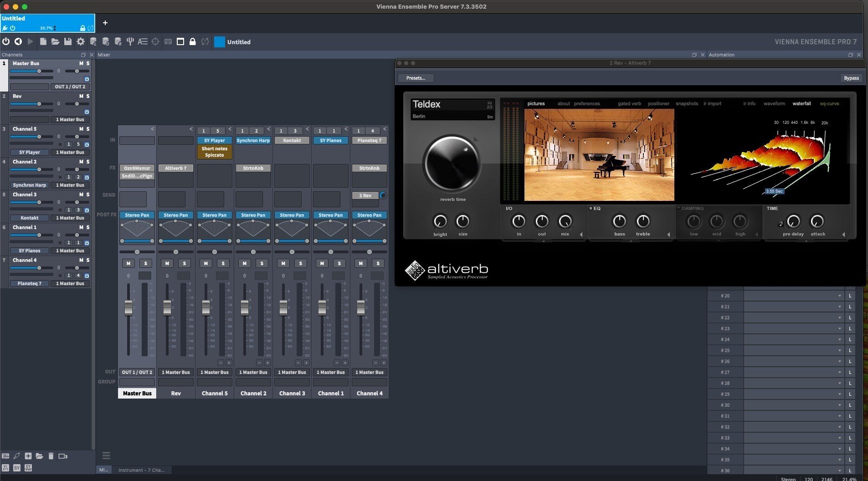Add a new instance with the plus button
The image size is (868, 481).
click(105, 23)
